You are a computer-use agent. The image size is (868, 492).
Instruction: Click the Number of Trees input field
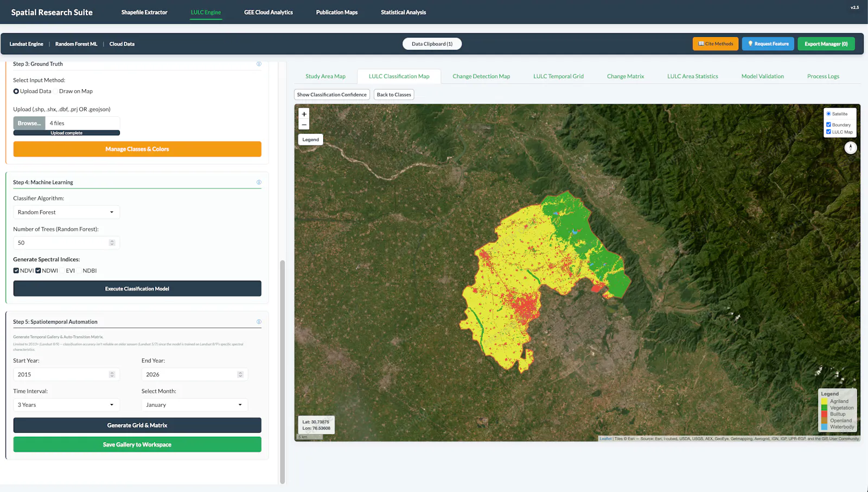[x=66, y=243]
